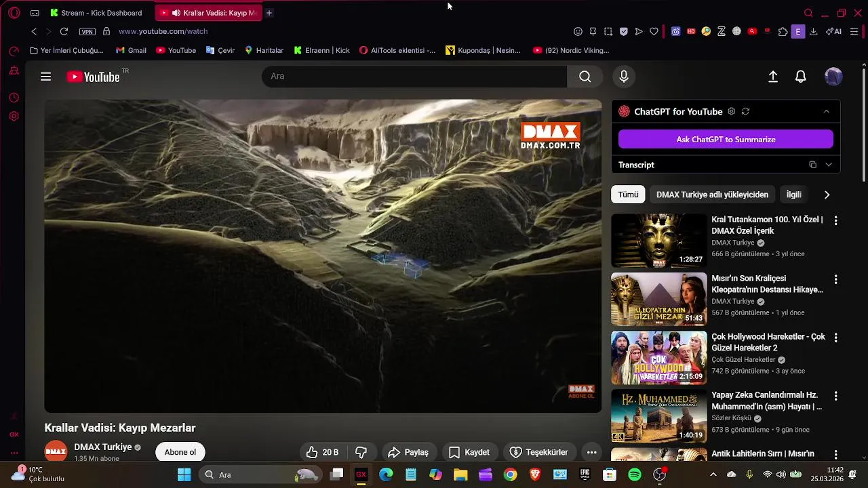
Task: Dislike the video with thumbs-down
Action: click(361, 452)
